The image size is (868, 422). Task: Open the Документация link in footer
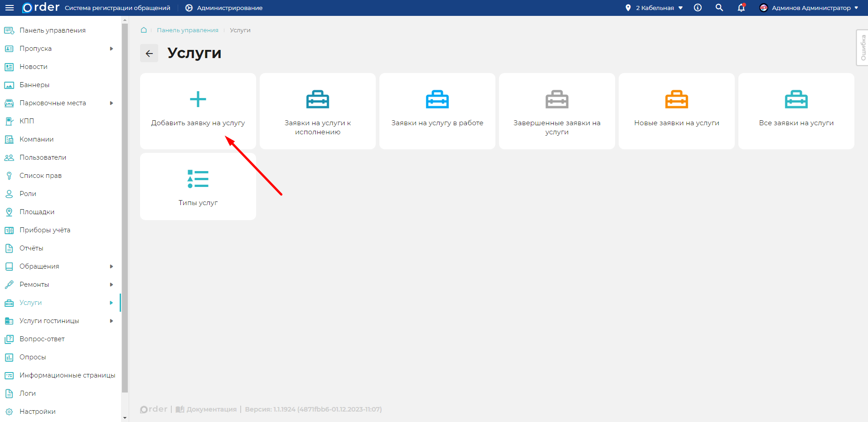211,409
